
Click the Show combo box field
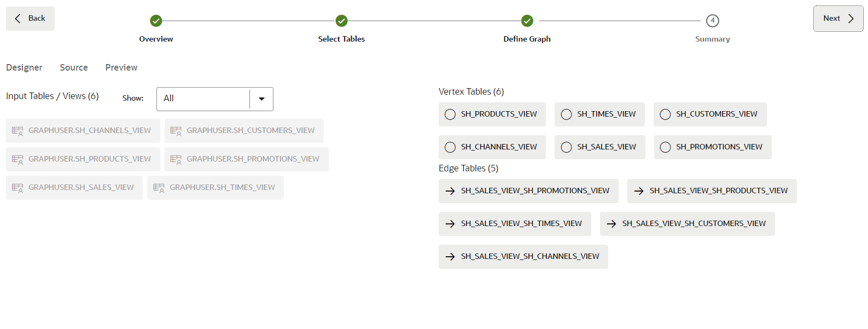(215, 99)
